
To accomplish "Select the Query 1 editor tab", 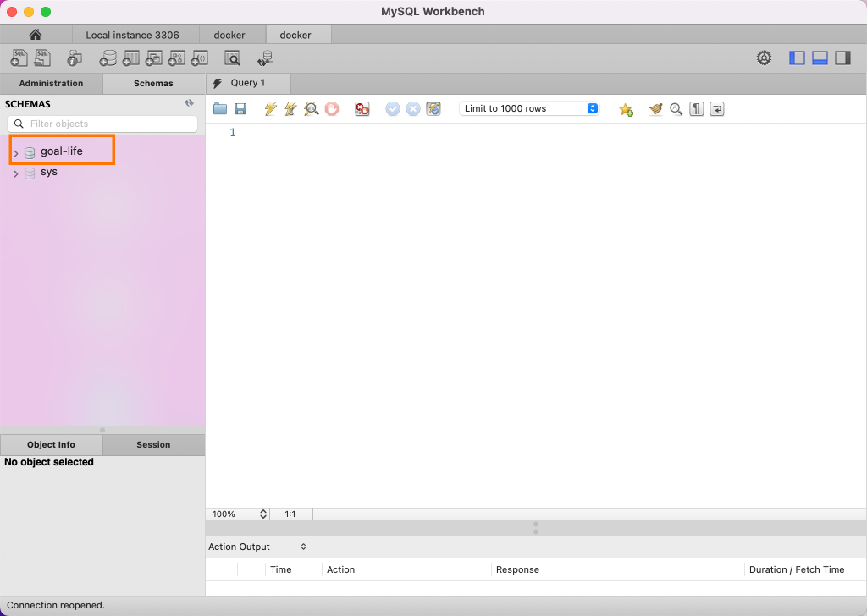I will 248,83.
